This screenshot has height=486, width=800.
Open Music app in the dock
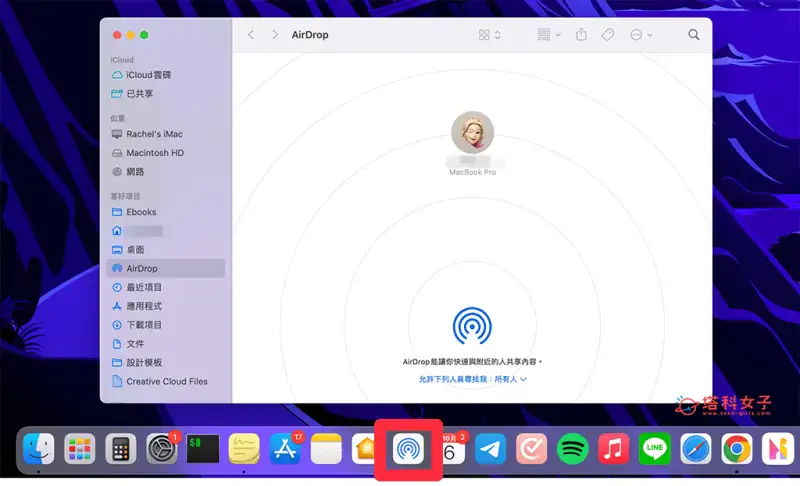tap(613, 449)
